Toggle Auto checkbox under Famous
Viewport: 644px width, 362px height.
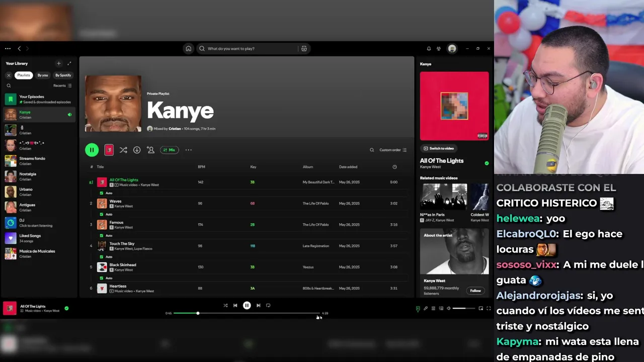102,235
